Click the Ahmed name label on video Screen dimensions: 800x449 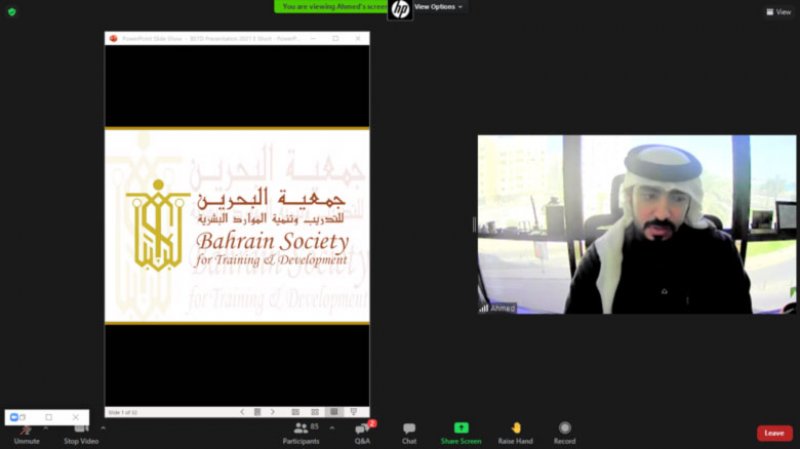point(503,308)
